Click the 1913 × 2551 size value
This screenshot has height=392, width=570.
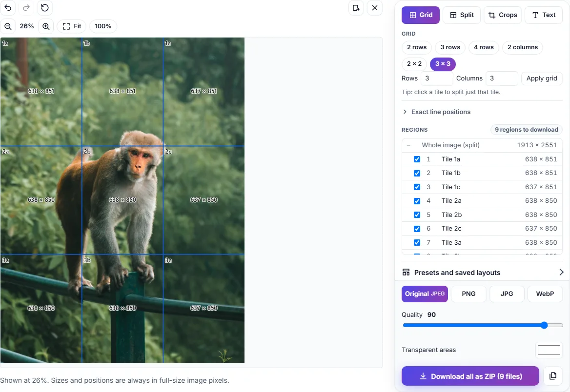[537, 145]
